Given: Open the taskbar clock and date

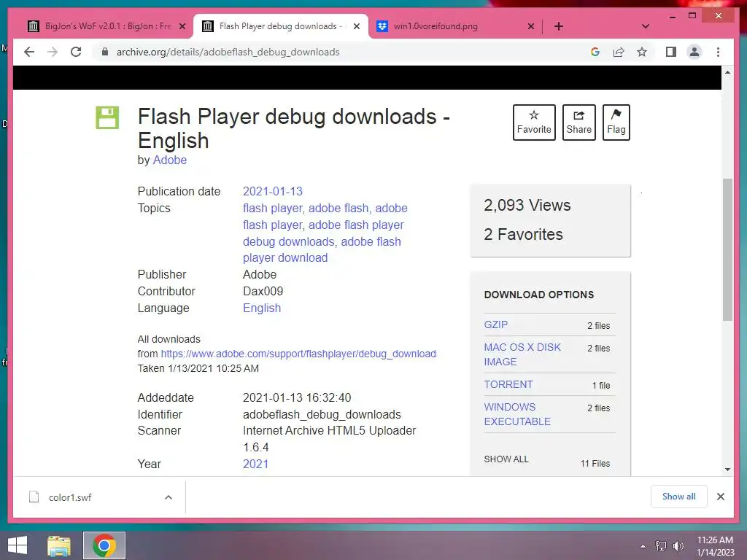Looking at the screenshot, I should (715, 546).
